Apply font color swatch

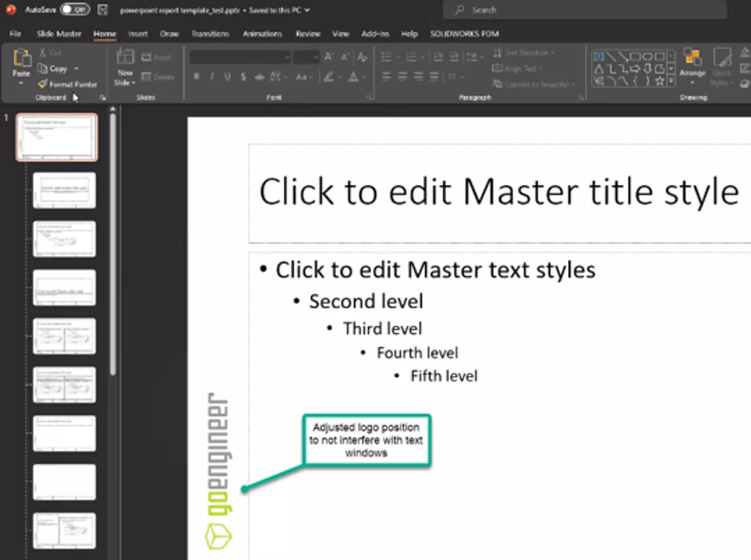[353, 76]
